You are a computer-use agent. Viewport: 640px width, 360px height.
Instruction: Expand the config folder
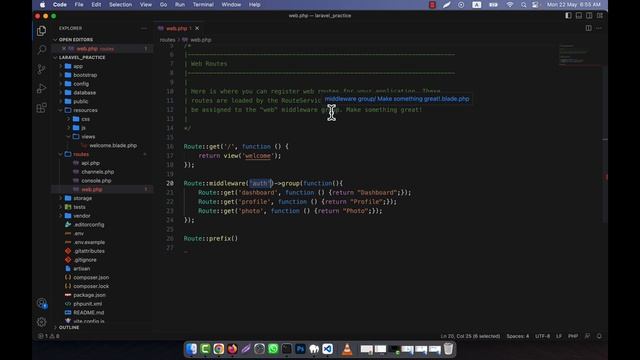coord(81,84)
